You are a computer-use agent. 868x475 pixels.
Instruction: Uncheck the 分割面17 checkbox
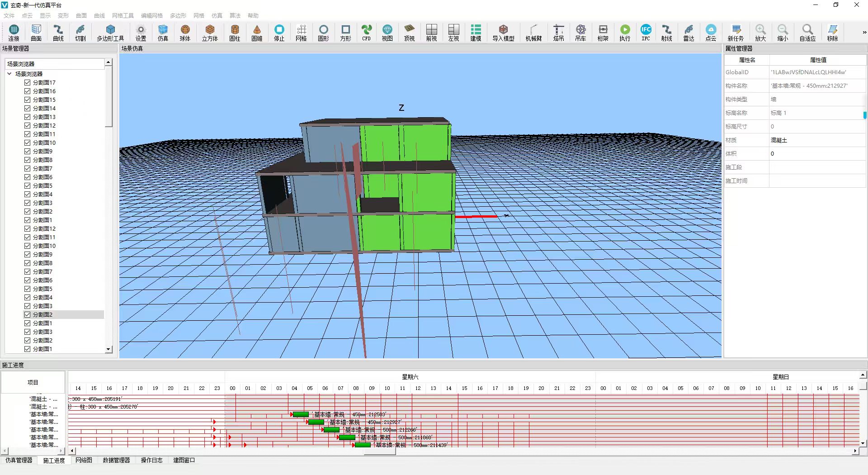(x=28, y=83)
